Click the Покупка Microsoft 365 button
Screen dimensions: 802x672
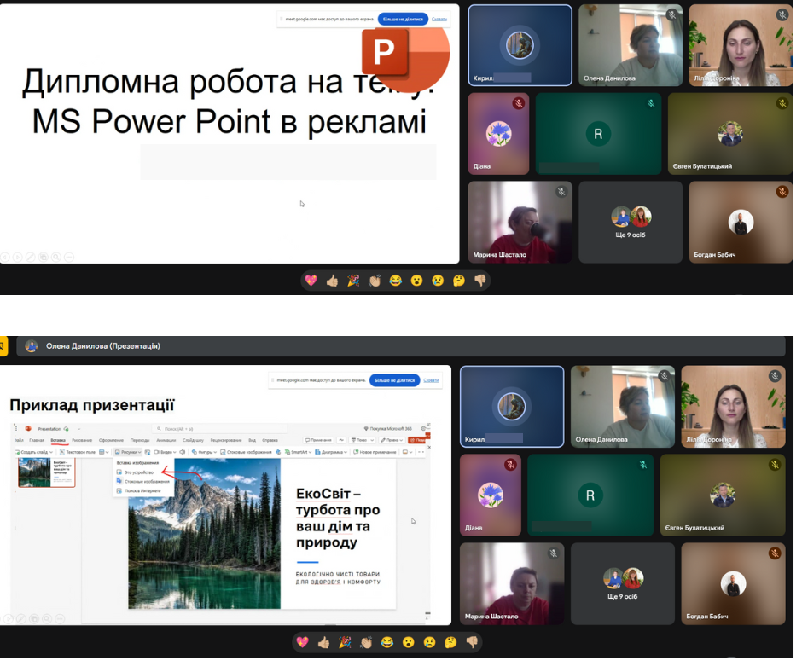pos(387,429)
